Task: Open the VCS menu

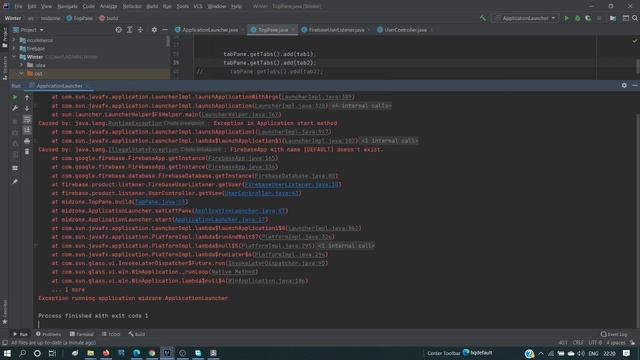Action: [198, 6]
